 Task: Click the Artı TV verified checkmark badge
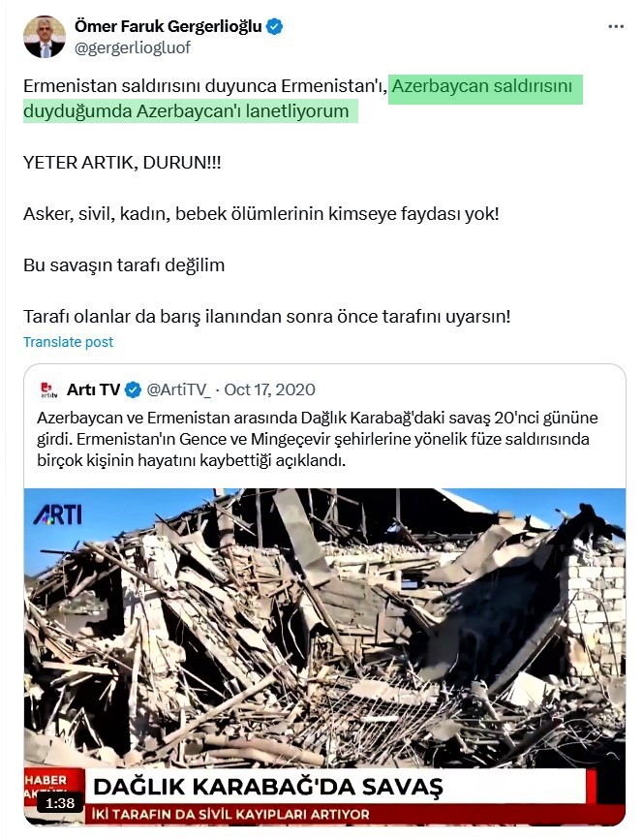click(133, 390)
